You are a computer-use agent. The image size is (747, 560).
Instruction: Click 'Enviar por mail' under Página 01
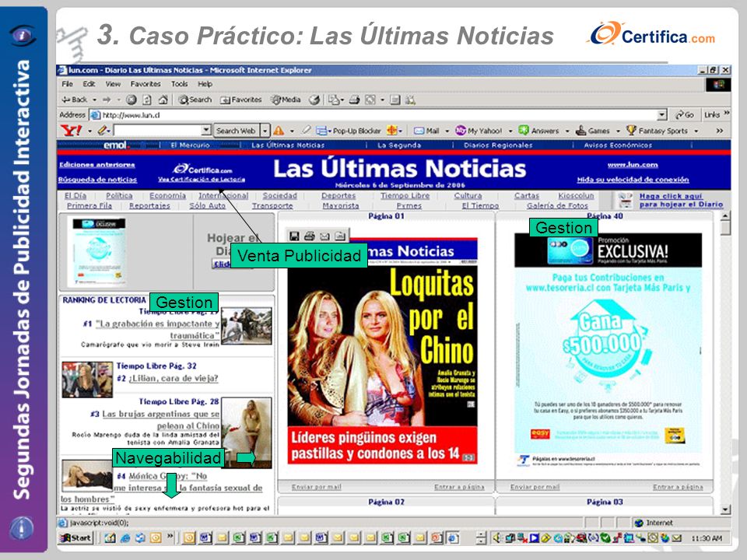pyautogui.click(x=317, y=487)
